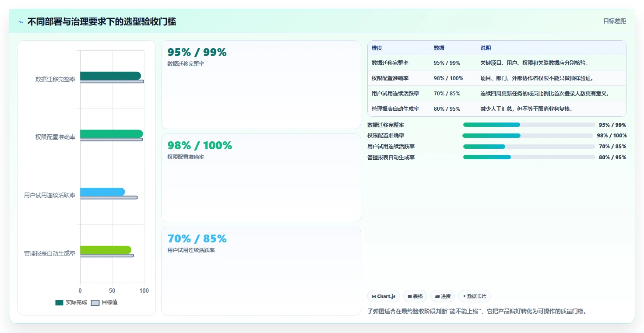Click 95% / 99% value beside the progress bar
The height and width of the screenshot is (333, 644).
(612, 125)
